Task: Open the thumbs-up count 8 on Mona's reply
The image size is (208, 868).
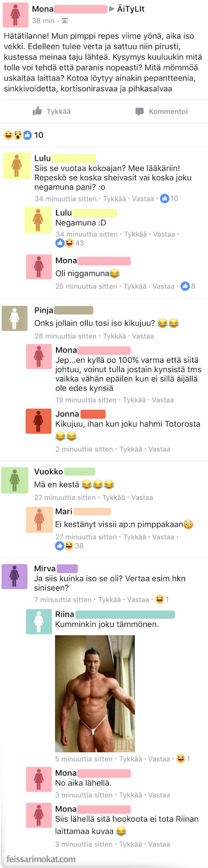Action: point(188,286)
